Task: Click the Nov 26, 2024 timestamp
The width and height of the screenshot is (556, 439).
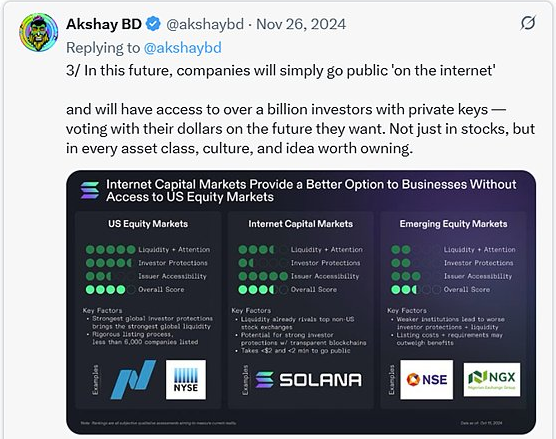Action: (x=301, y=24)
